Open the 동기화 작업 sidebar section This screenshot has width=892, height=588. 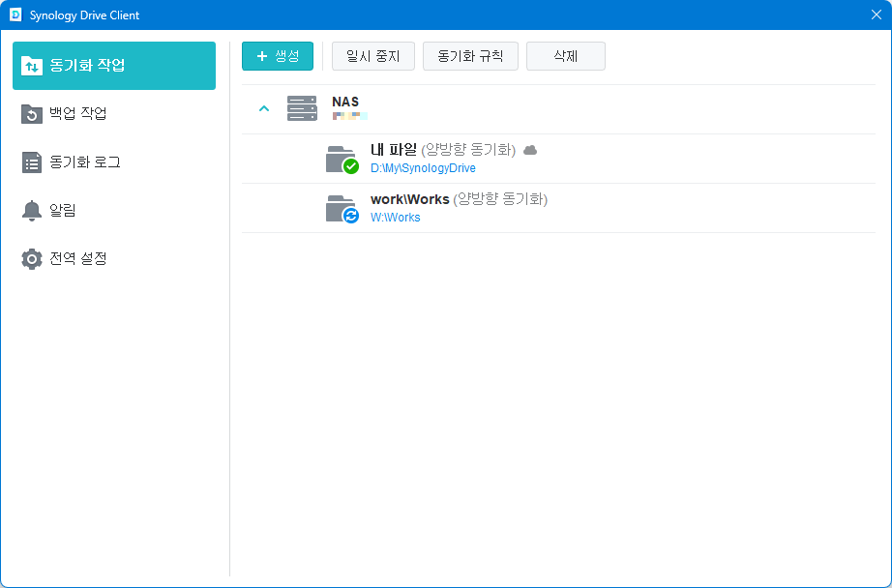click(114, 66)
